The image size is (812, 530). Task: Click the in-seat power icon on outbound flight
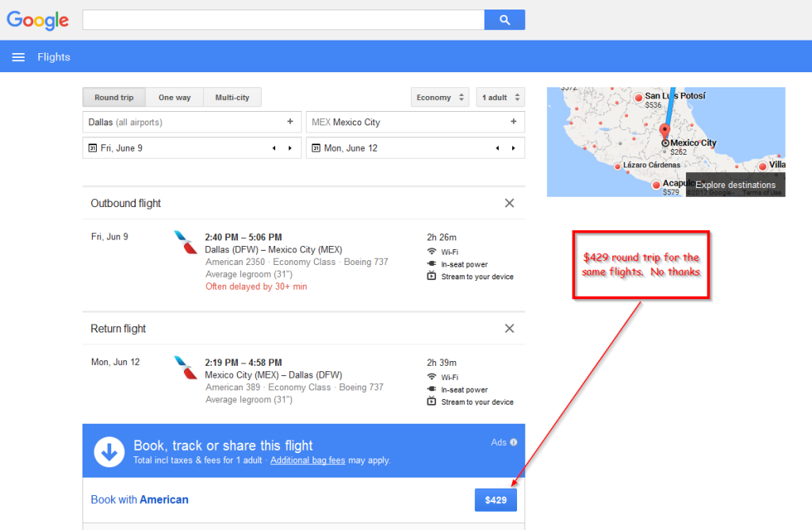431,264
